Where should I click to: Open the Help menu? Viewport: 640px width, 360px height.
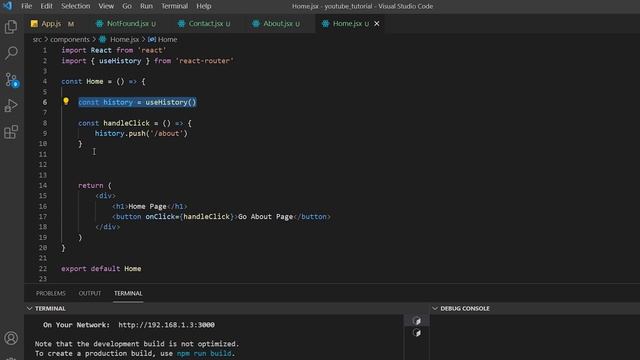(x=204, y=6)
